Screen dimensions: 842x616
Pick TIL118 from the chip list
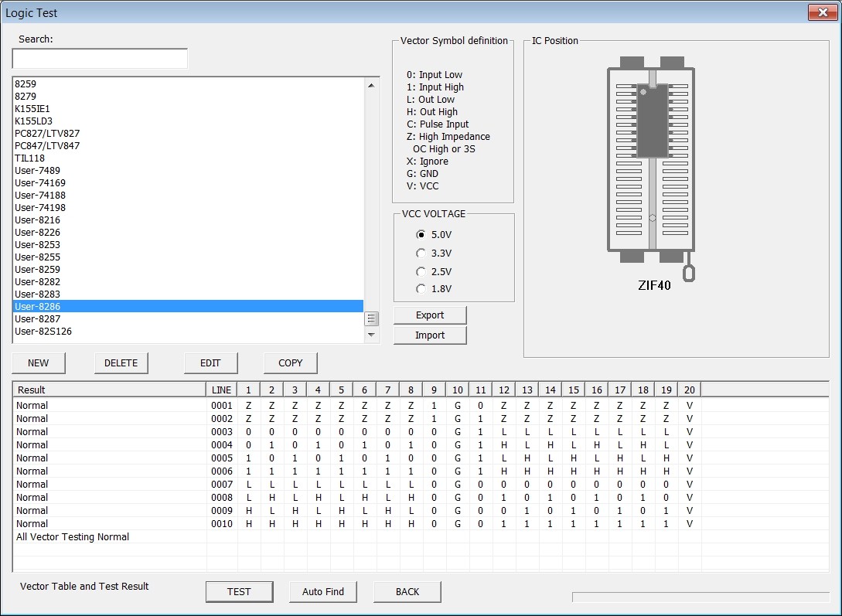[x=188, y=158]
